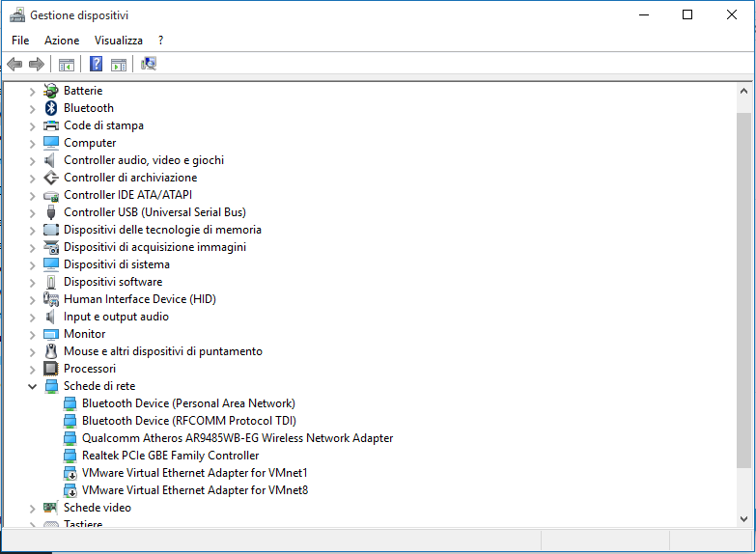
Task: Select Realtek PCIe GBE Family Controller
Action: point(170,456)
